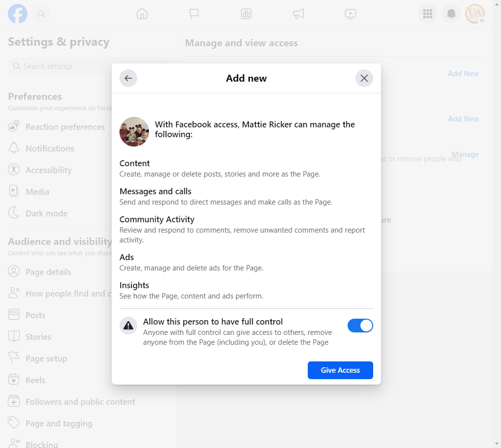Click the Manage link
This screenshot has height=448, width=501.
465,154
